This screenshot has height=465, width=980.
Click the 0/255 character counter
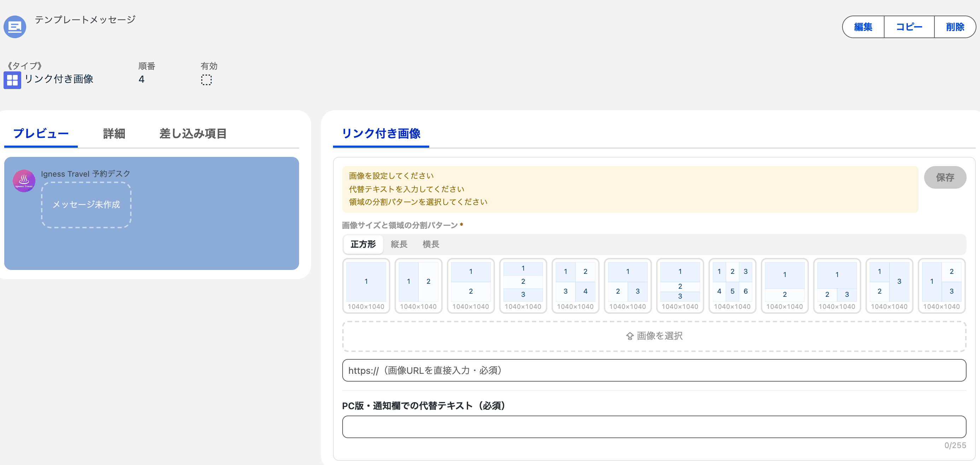click(x=955, y=445)
